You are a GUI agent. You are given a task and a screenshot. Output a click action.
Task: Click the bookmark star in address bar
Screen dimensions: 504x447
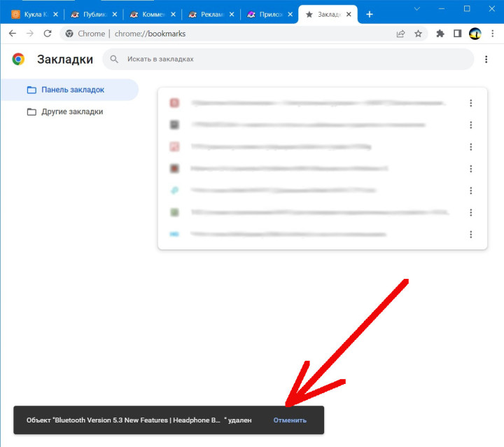(418, 34)
